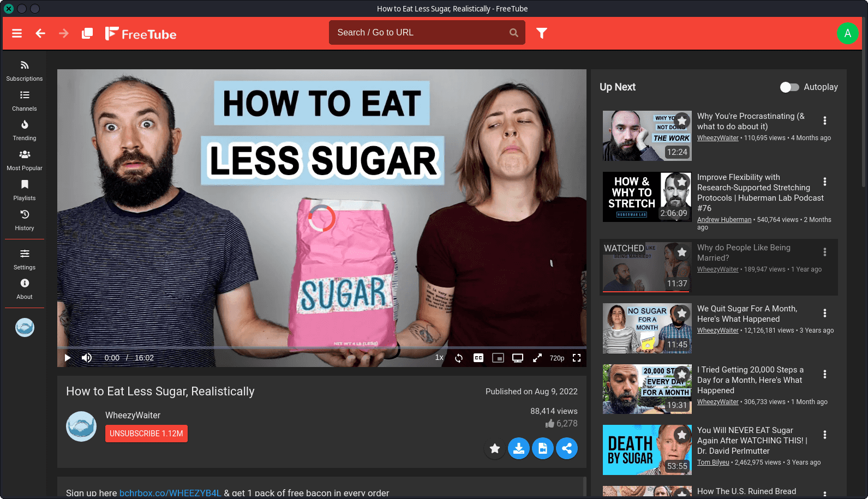The image size is (868, 499).
Task: Open options for 'NEVER EAT Sugar' video
Action: point(824,435)
